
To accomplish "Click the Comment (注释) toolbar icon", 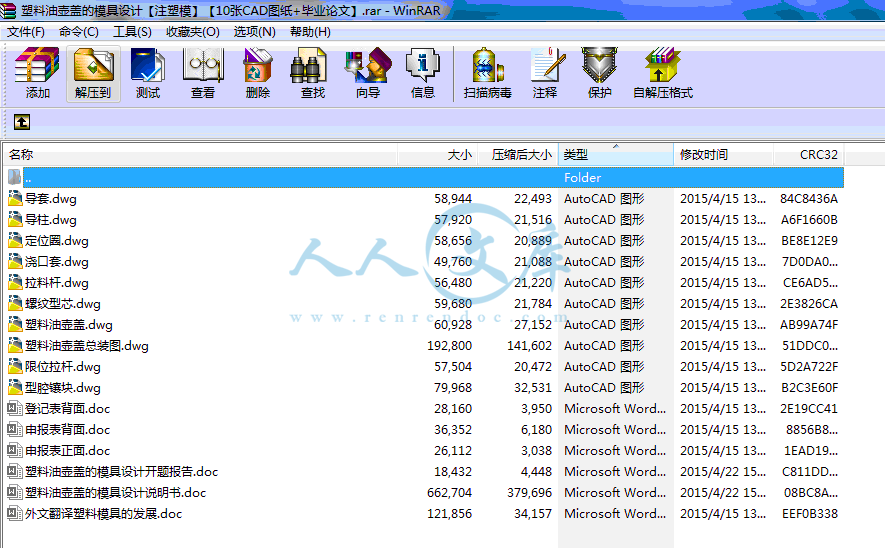I will click(x=545, y=74).
